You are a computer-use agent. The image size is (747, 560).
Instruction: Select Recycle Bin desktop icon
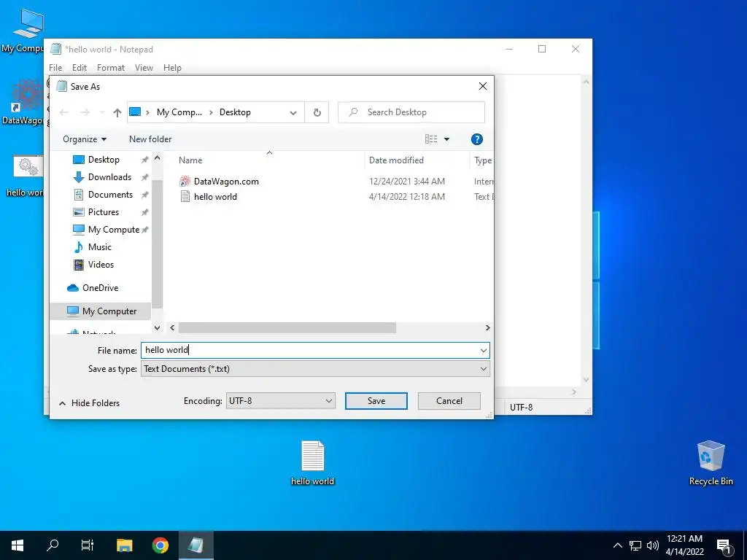(x=711, y=463)
